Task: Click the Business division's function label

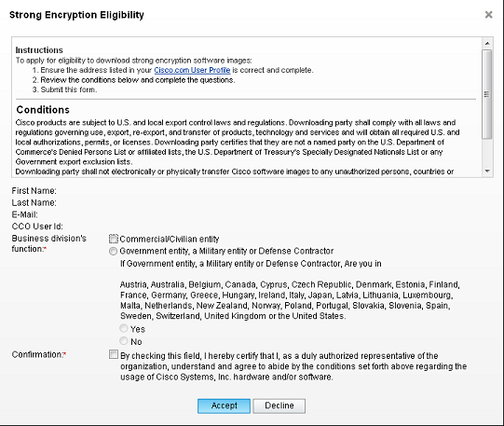Action: 49,243
